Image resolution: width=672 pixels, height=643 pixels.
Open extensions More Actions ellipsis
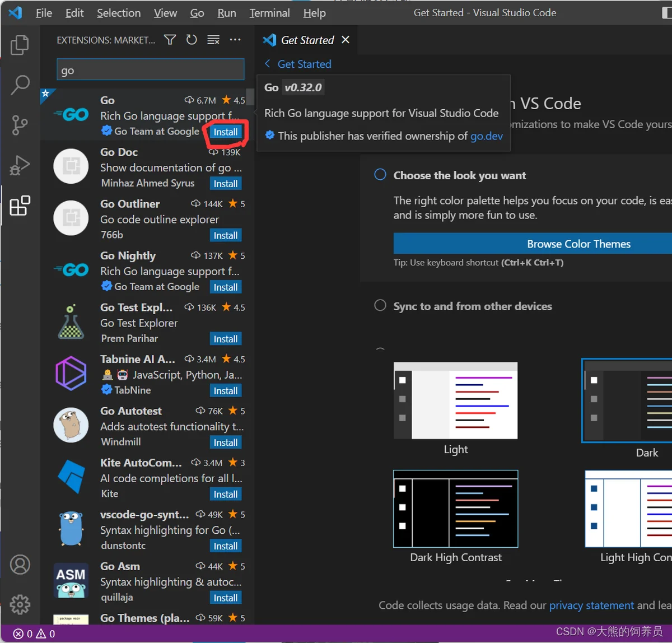coord(235,40)
